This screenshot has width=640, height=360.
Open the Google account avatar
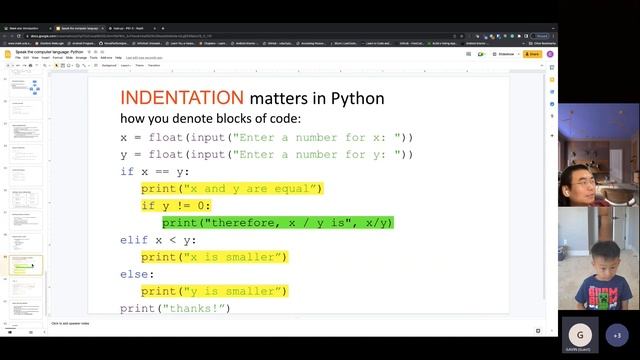click(x=550, y=54)
